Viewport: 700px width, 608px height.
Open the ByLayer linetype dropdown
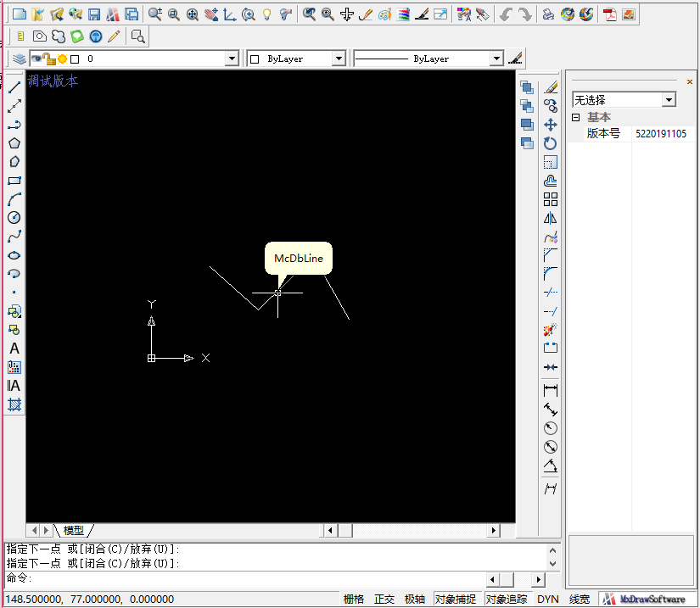coord(496,59)
